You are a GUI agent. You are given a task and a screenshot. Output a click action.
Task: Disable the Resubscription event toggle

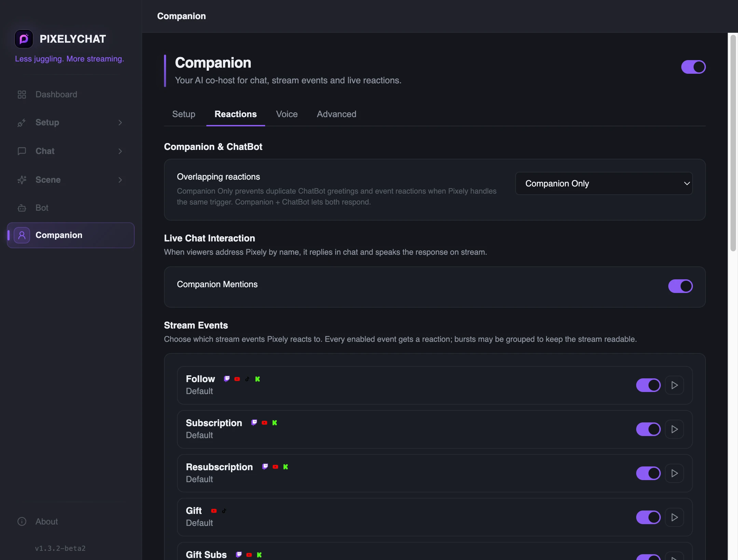(x=648, y=473)
